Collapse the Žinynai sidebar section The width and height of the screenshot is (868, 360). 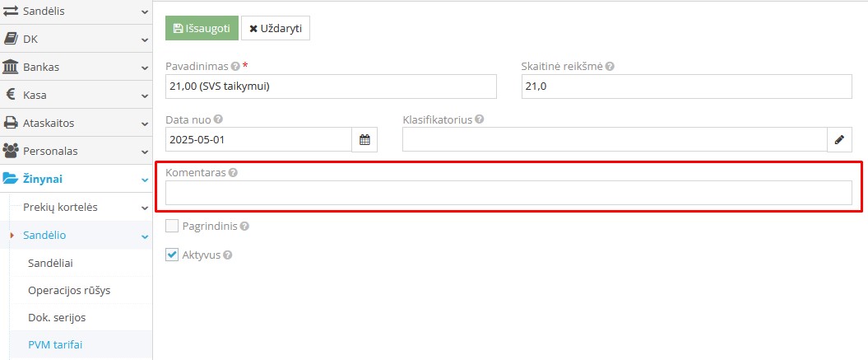click(x=76, y=179)
